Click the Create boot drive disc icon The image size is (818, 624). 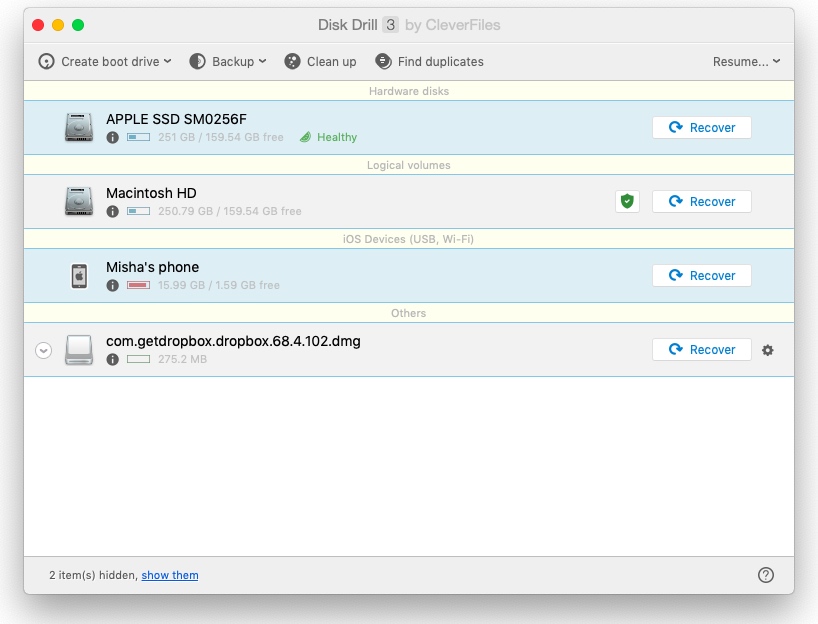[x=46, y=62]
